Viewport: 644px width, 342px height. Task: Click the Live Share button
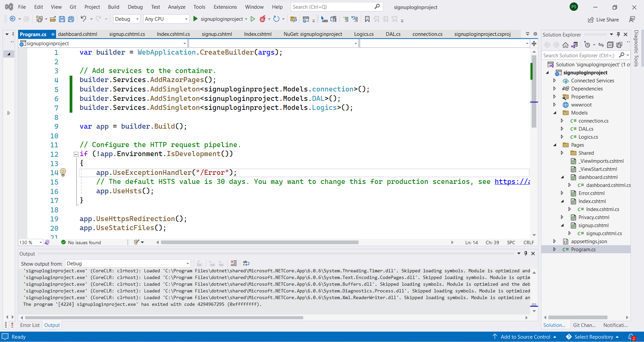603,20
